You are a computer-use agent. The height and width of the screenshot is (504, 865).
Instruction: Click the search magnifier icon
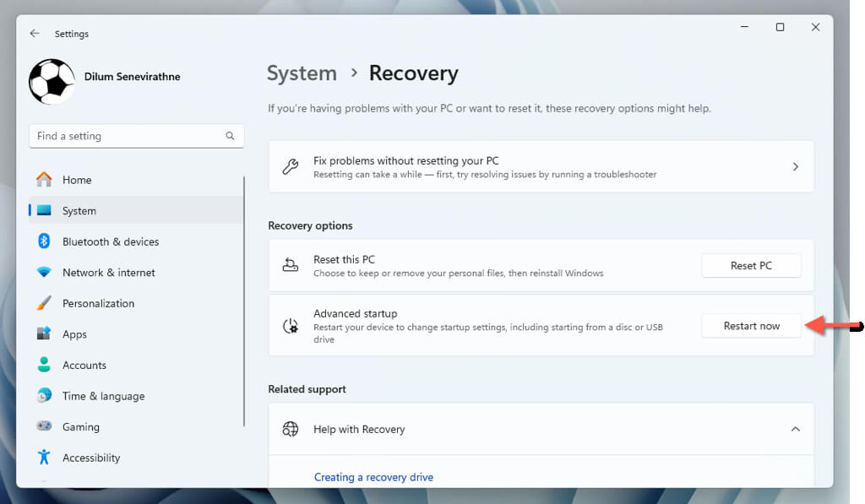click(x=230, y=136)
